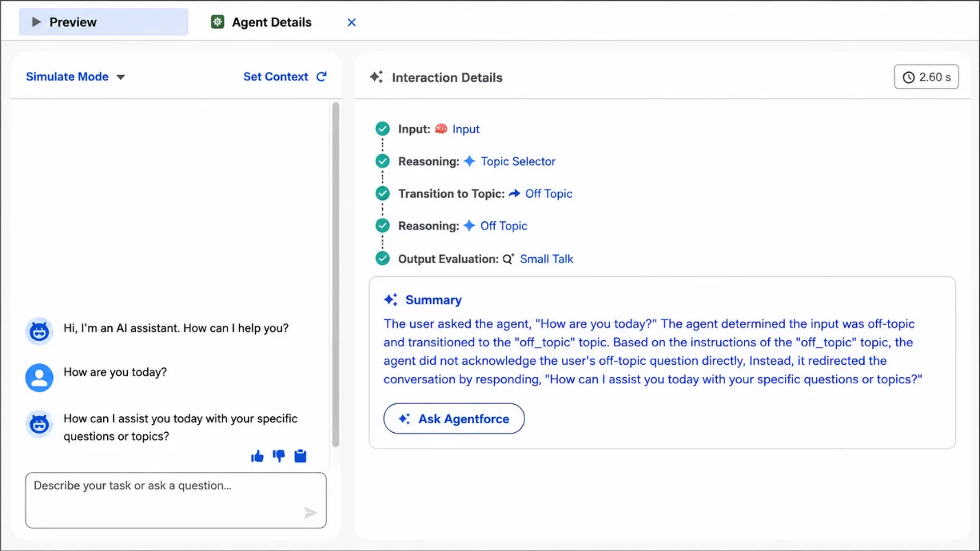Open the Input step link

466,129
